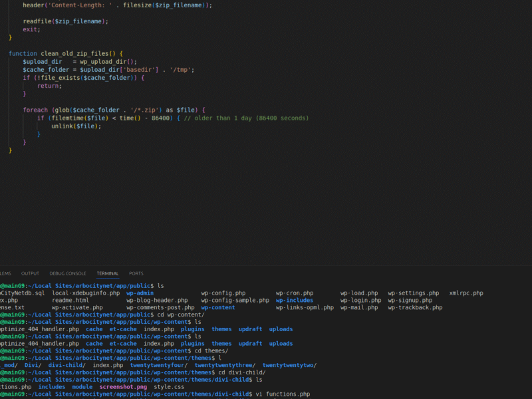This screenshot has height=399, width=532.
Task: Switch to the OUTPUT panel tab
Action: [x=30, y=273]
